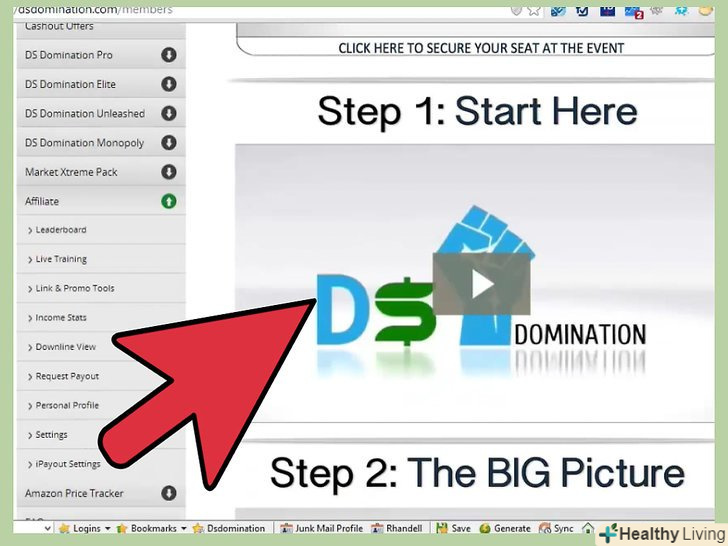The image size is (728, 546).
Task: Click the browser address bar URL
Action: [94, 9]
